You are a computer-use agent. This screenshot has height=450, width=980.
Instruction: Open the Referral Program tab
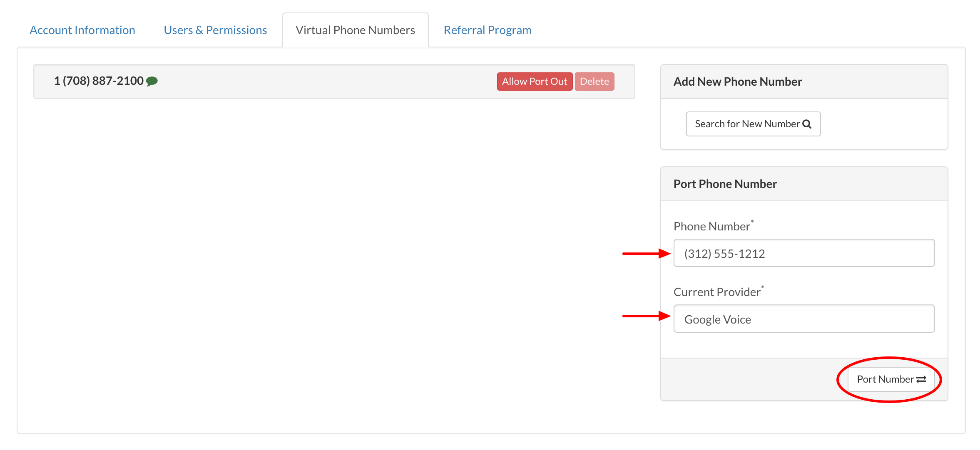click(x=488, y=30)
